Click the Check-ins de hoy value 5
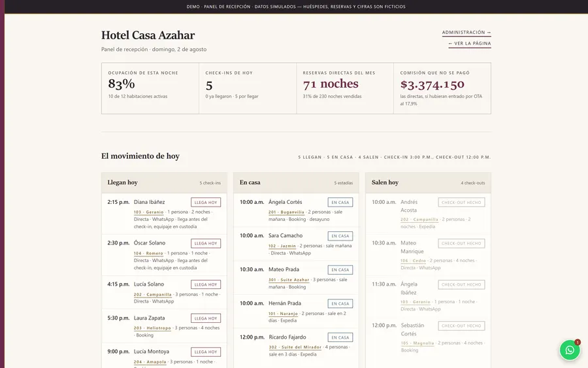The width and height of the screenshot is (588, 368). 209,86
